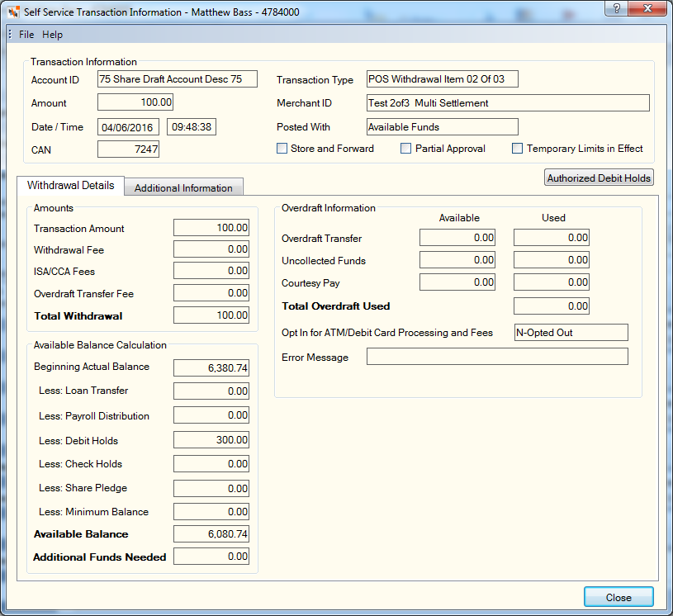
Task: Click the Error Message field
Action: coord(497,356)
